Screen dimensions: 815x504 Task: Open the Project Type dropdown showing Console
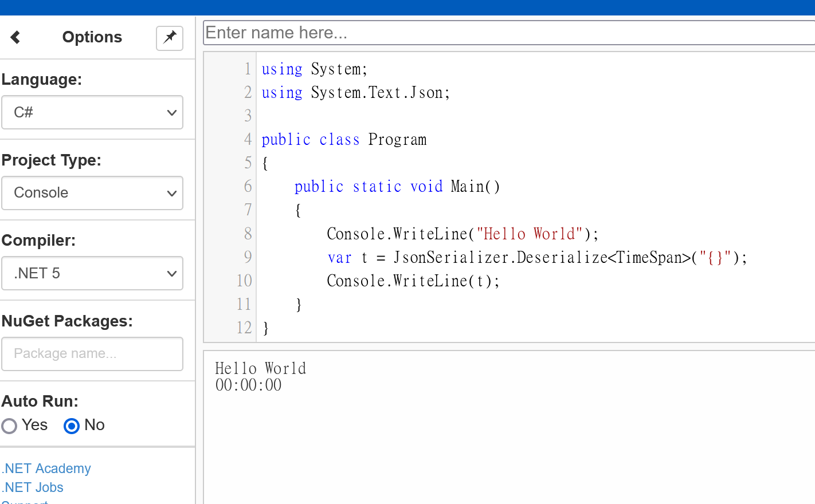tap(92, 193)
